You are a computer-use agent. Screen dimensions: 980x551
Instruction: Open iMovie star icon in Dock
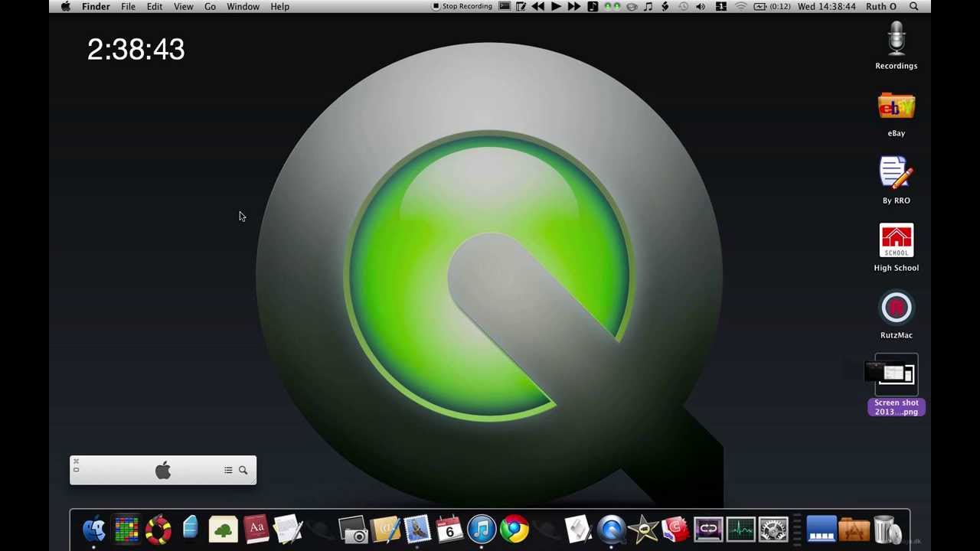644,530
